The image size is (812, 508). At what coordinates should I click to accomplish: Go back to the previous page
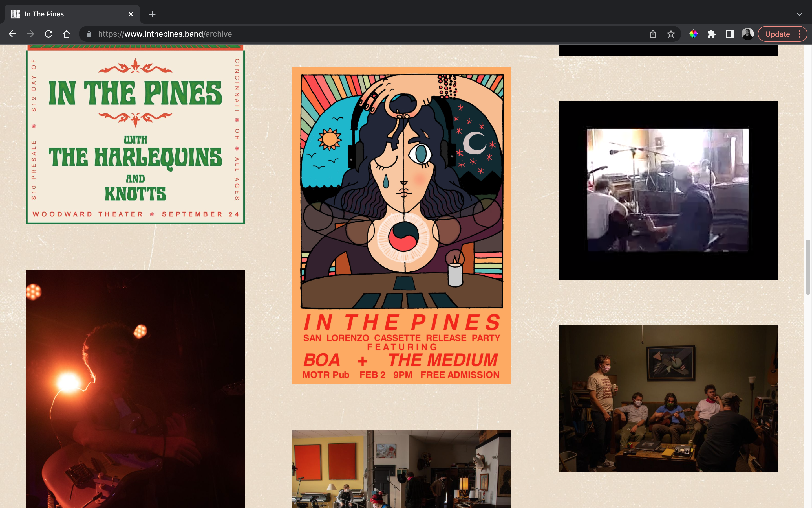coord(12,34)
